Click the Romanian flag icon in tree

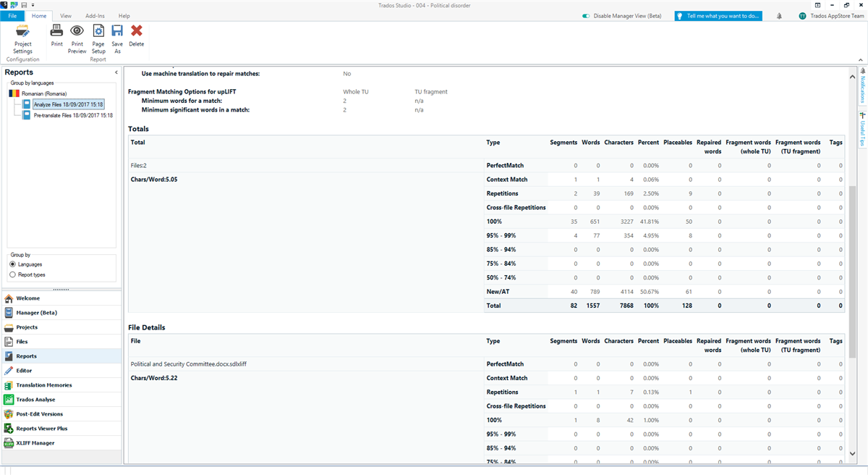click(14, 93)
